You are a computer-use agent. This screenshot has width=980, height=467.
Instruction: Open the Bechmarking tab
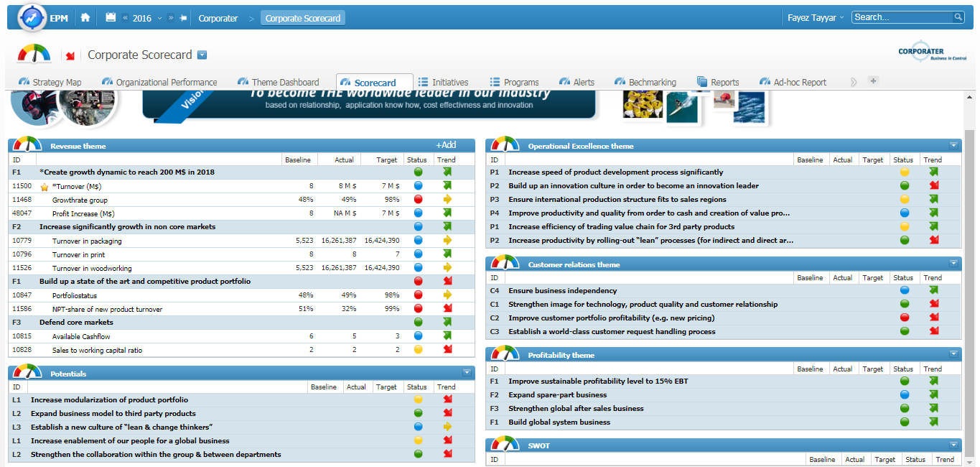(x=645, y=83)
